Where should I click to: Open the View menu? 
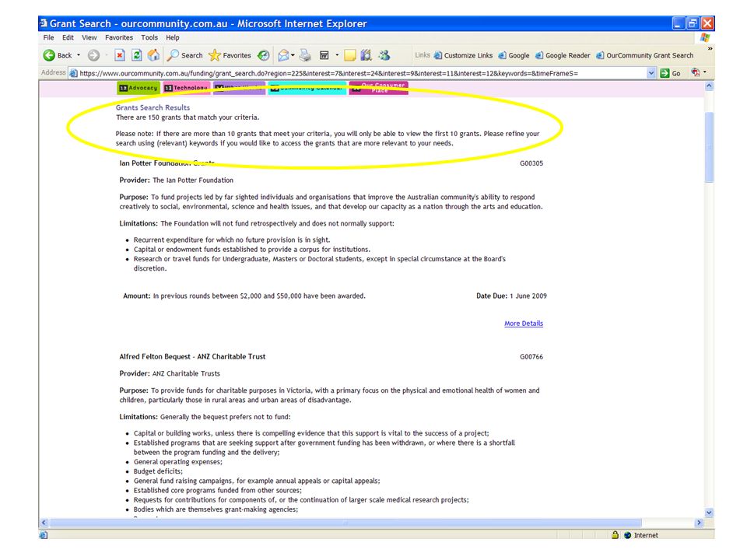pos(89,37)
